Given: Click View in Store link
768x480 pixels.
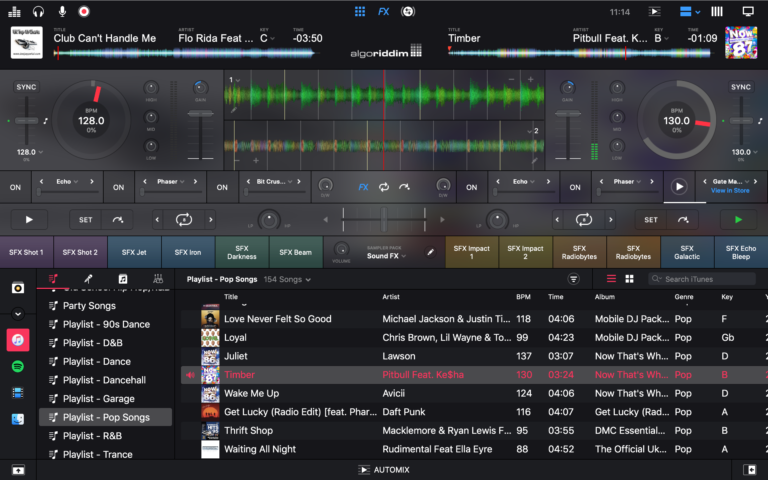Looking at the screenshot, I should [730, 191].
